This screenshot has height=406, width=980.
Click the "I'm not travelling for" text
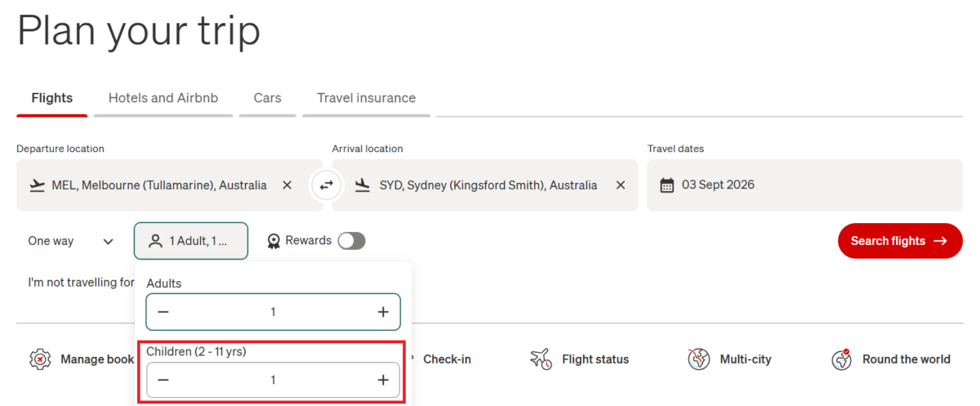pos(81,282)
